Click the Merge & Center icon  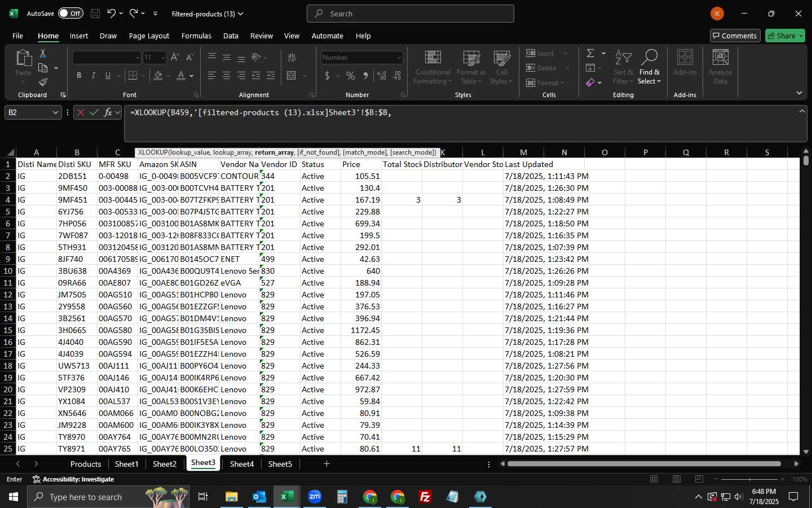[x=292, y=76]
